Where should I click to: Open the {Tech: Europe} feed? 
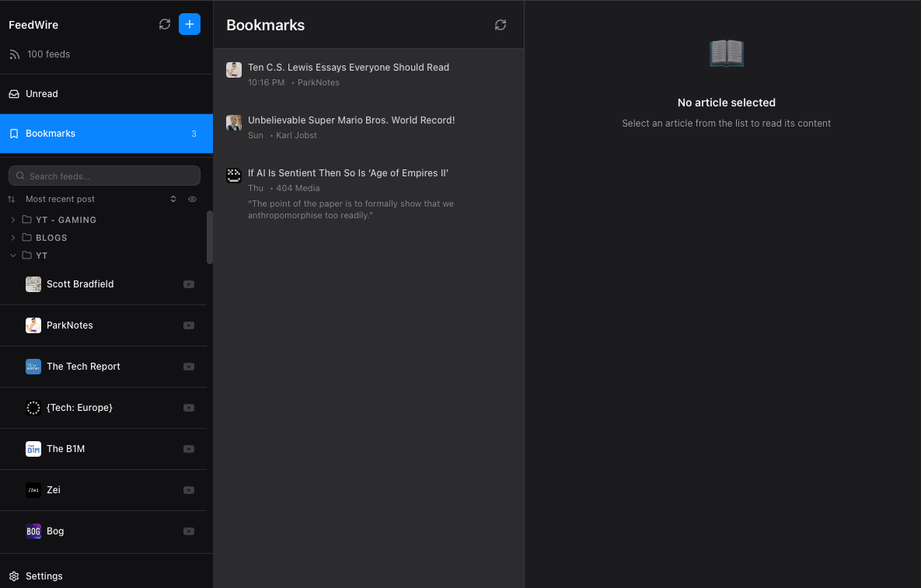pos(103,407)
